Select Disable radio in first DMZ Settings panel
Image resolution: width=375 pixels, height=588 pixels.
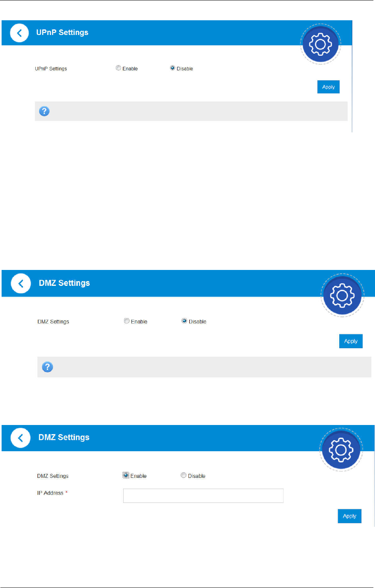click(184, 321)
